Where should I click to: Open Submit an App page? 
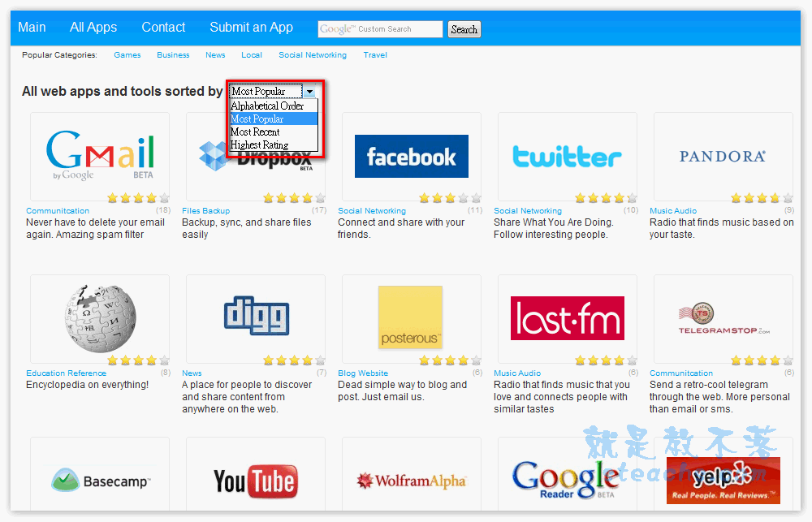tap(251, 28)
